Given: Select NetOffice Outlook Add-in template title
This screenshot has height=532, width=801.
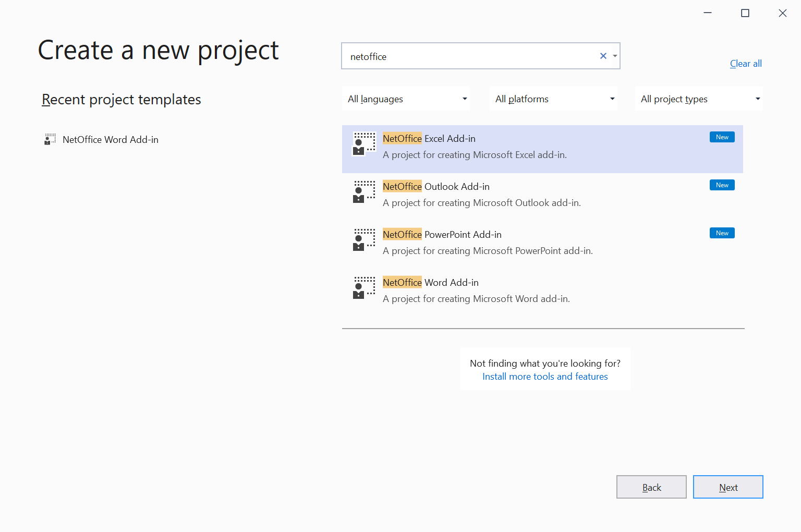Looking at the screenshot, I should (436, 187).
